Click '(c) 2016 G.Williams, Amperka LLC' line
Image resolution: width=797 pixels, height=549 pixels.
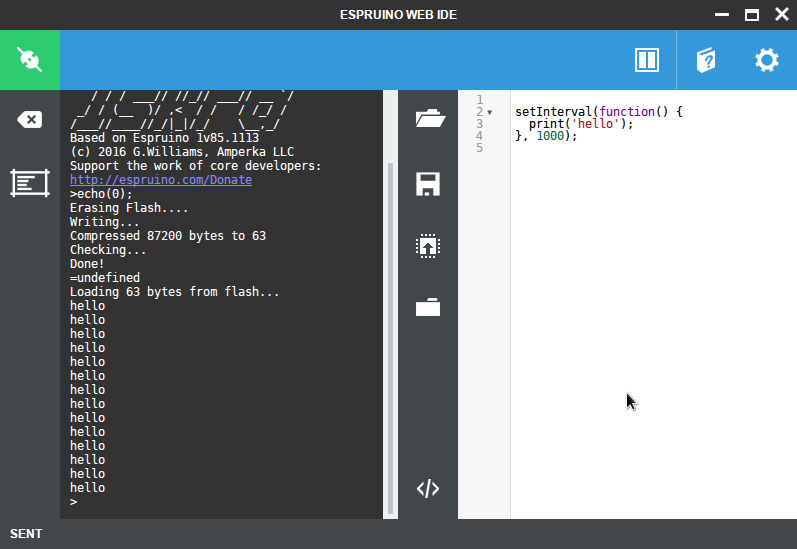(x=181, y=152)
